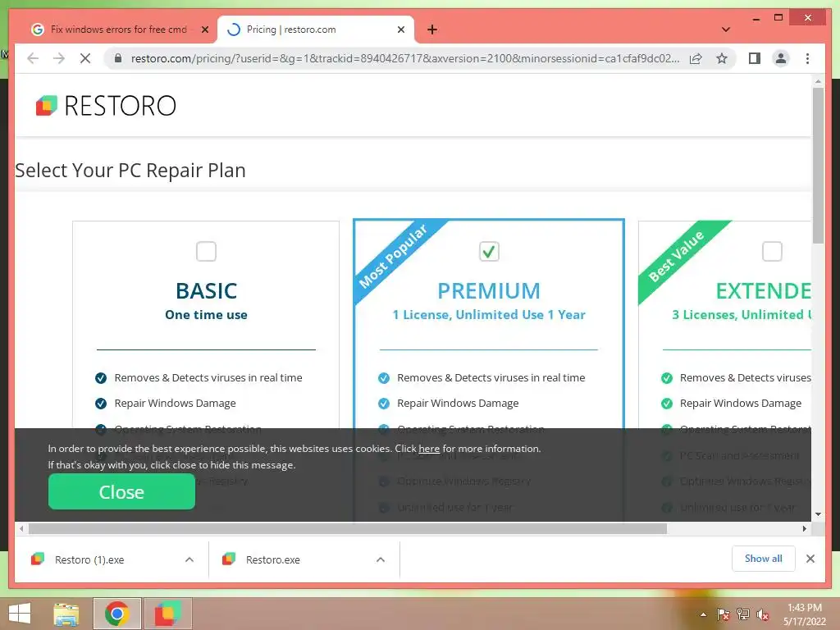Click BASIC 'Repair Windows Damage' feature
Screen dimensions: 840x630
(176, 404)
